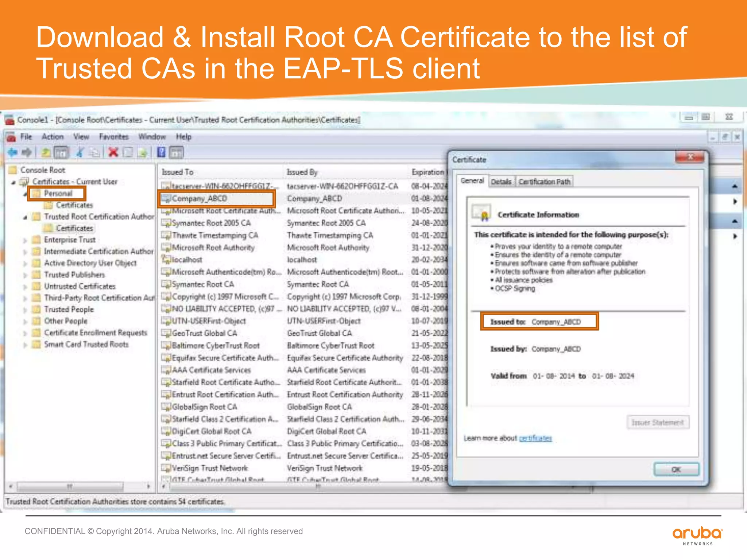This screenshot has height=560, width=747.
Task: Click the Trusted People folder icon
Action: pyautogui.click(x=36, y=309)
